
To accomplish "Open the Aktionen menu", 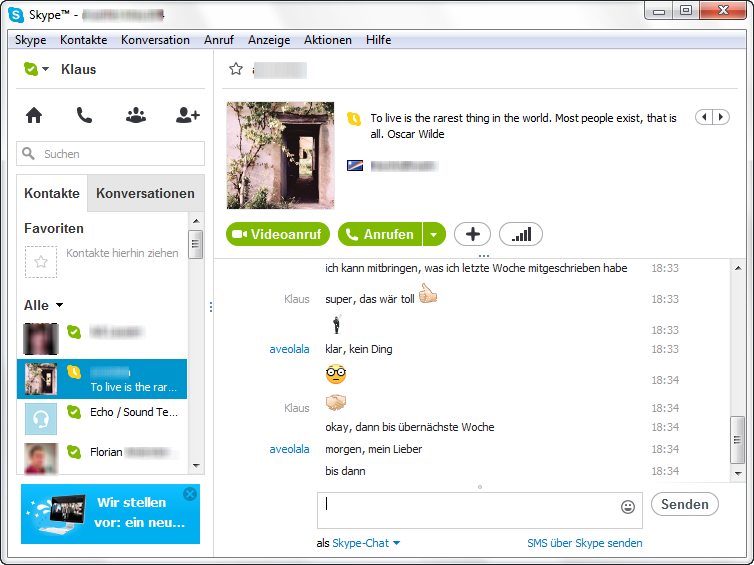I will pyautogui.click(x=327, y=40).
